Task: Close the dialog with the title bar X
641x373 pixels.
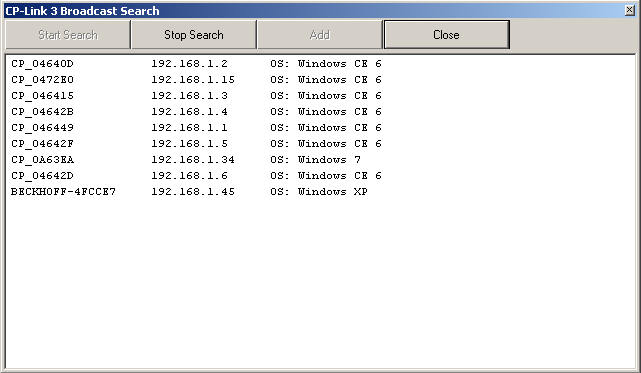Action: click(x=630, y=10)
